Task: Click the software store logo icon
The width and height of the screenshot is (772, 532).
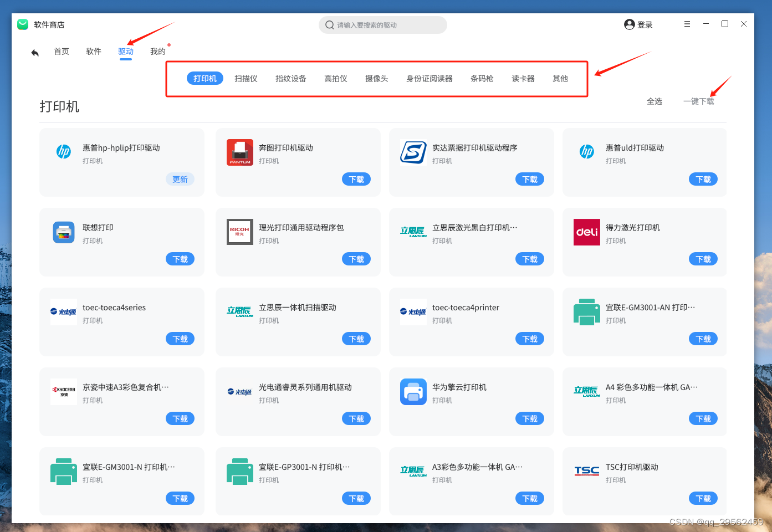Action: (x=23, y=24)
